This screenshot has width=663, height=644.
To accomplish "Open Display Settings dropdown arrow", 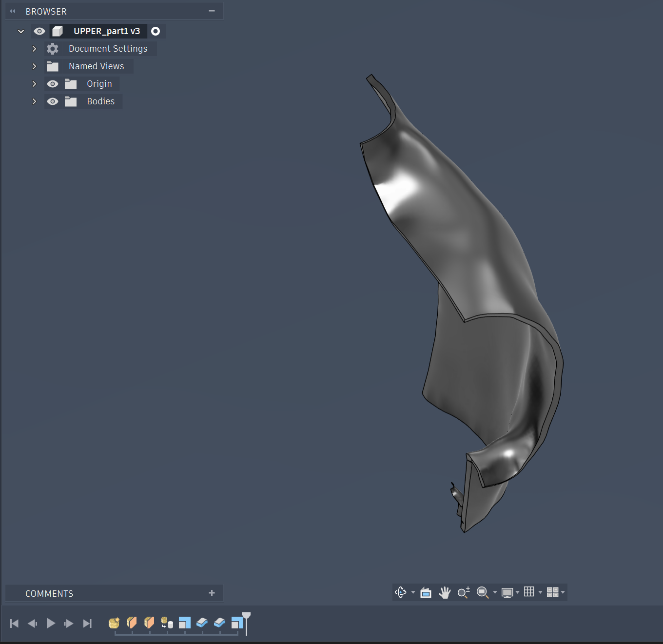I will (517, 593).
